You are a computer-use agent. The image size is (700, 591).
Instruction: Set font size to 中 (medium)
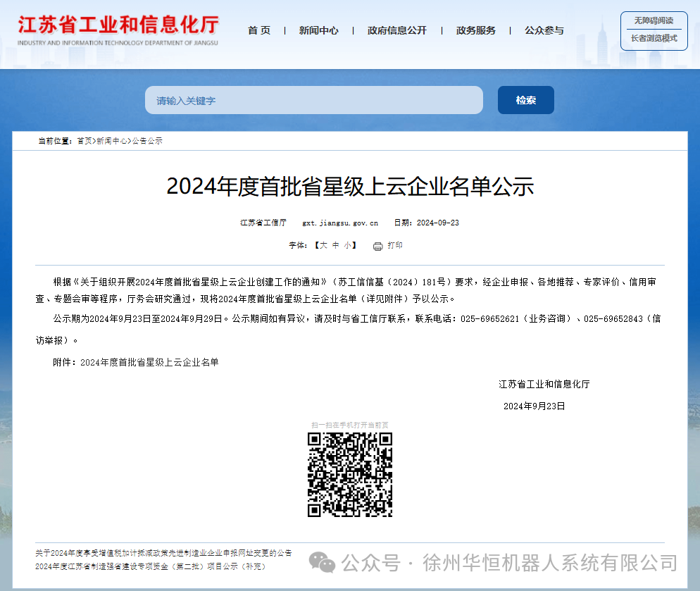(335, 246)
